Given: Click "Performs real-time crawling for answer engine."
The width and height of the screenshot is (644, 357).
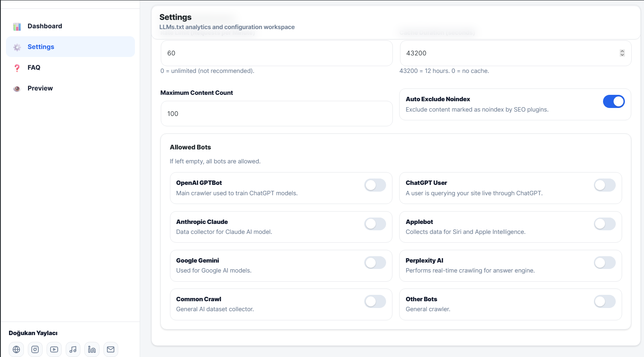Looking at the screenshot, I should coord(470,271).
